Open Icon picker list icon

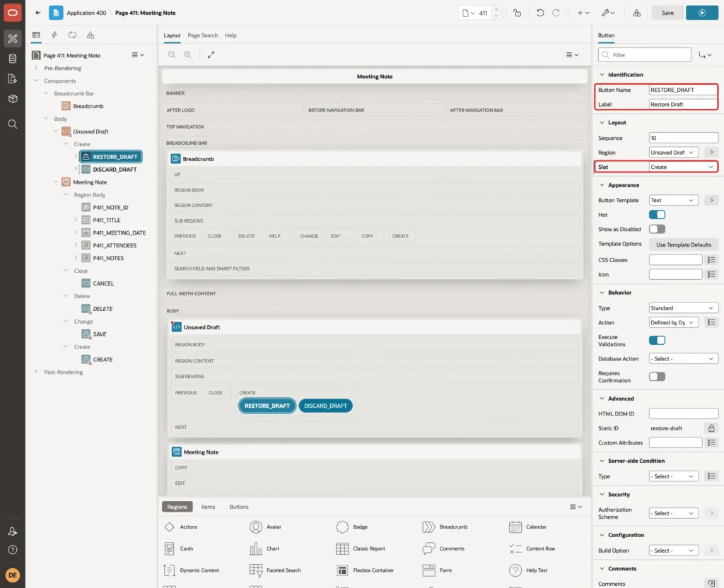point(711,274)
